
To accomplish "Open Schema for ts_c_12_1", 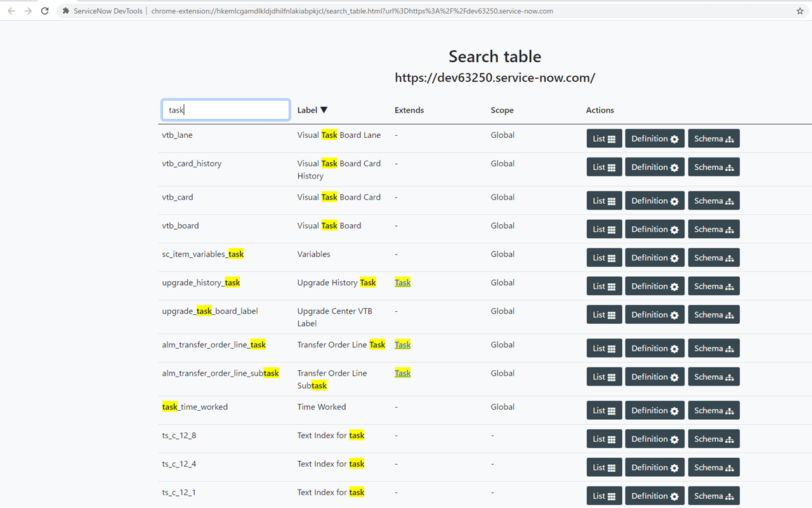I will click(714, 496).
